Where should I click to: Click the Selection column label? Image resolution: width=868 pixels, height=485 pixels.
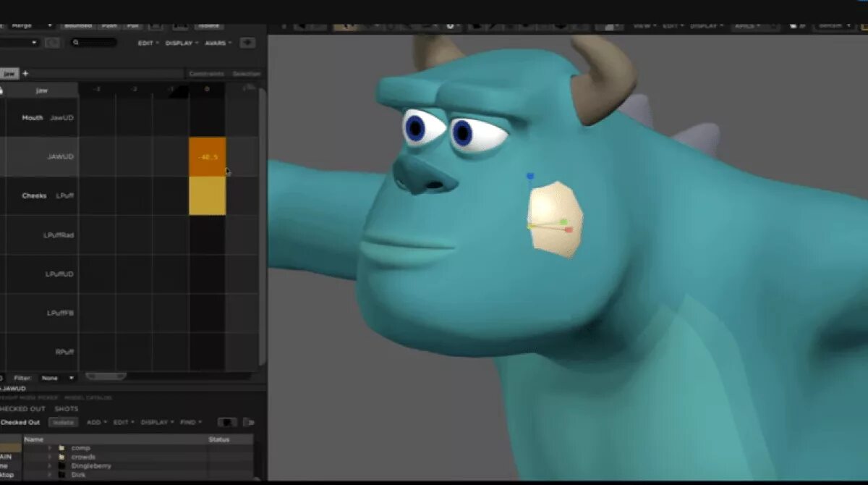pyautogui.click(x=246, y=74)
